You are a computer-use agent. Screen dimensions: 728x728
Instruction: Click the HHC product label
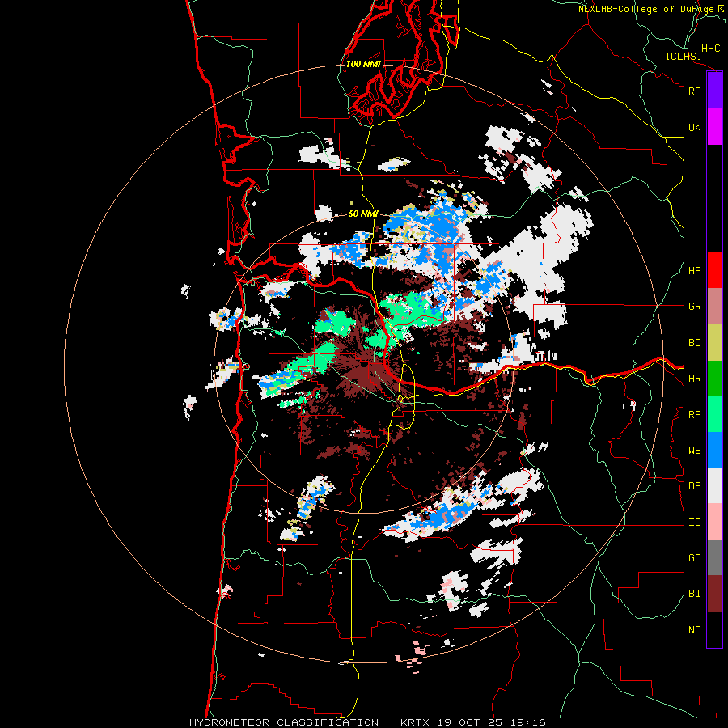tap(711, 49)
